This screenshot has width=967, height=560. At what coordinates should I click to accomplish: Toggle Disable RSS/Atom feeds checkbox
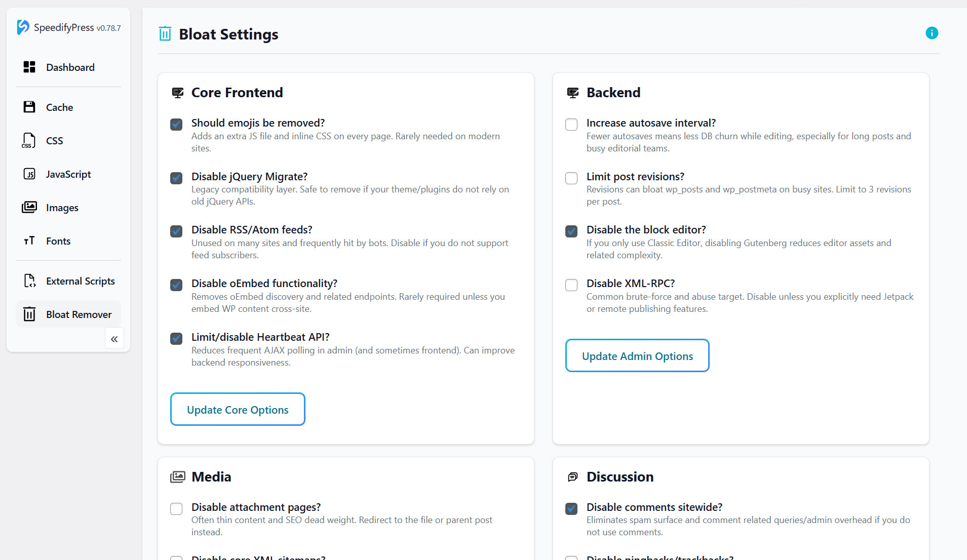pyautogui.click(x=176, y=231)
